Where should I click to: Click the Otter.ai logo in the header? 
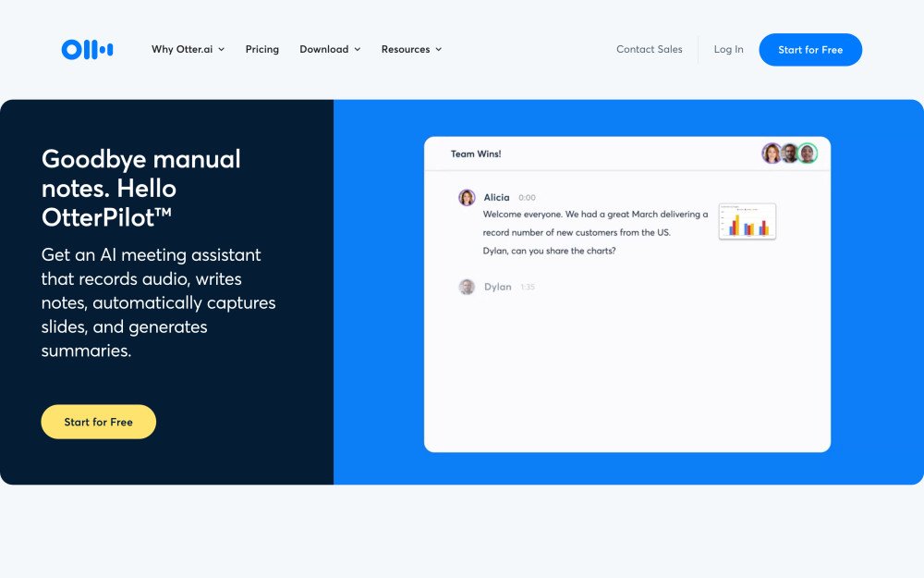87,50
